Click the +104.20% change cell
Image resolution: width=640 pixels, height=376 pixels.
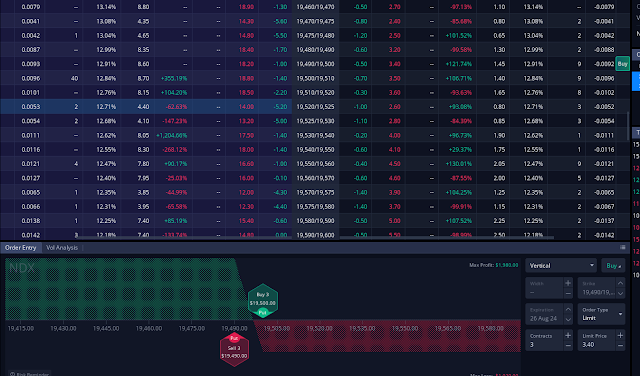174,92
